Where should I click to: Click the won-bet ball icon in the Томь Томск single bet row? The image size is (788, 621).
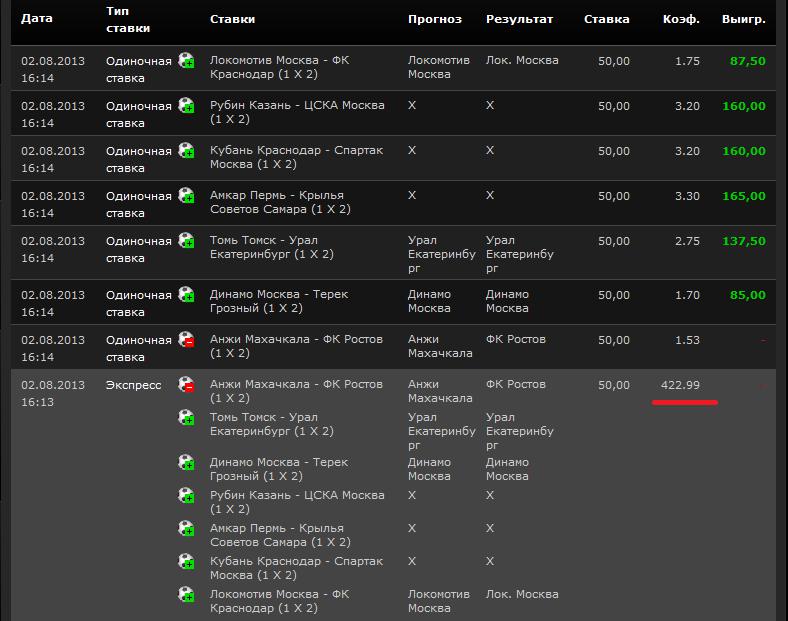tap(186, 240)
